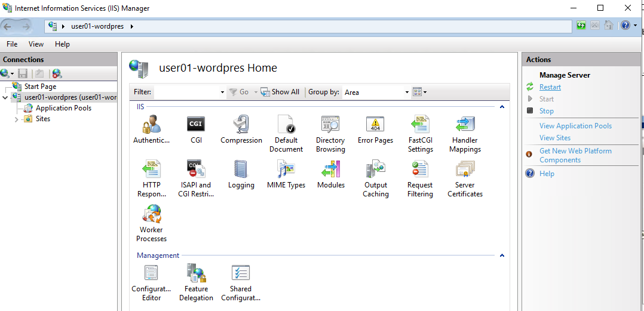Open Directory Browsing feature

pyautogui.click(x=330, y=133)
